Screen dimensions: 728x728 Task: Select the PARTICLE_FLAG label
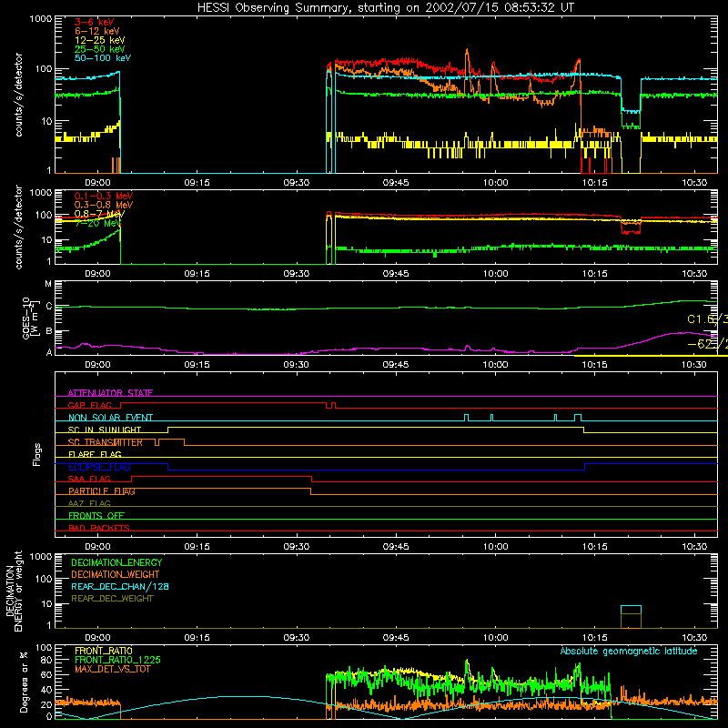(x=102, y=491)
